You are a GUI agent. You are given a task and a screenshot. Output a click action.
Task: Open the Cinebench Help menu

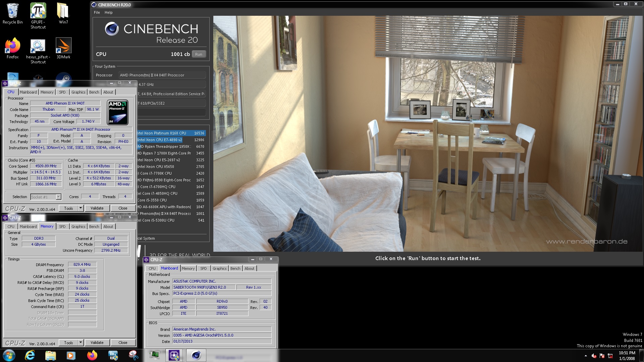109,12
